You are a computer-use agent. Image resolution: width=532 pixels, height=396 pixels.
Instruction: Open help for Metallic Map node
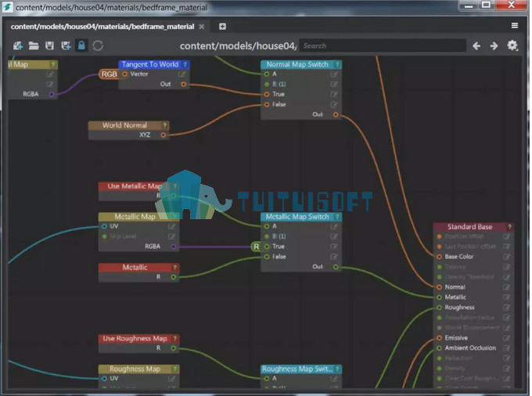(x=175, y=217)
